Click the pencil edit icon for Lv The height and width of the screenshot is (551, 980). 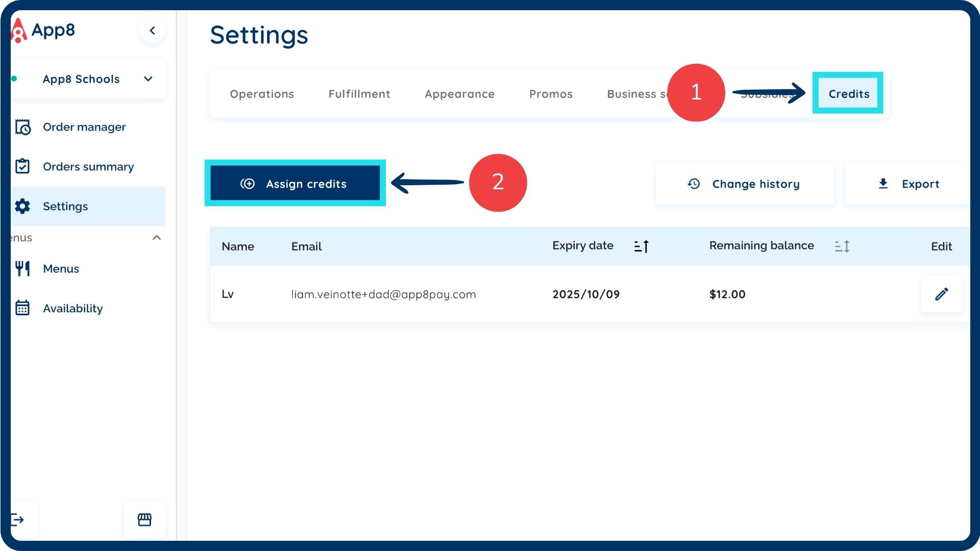[941, 294]
